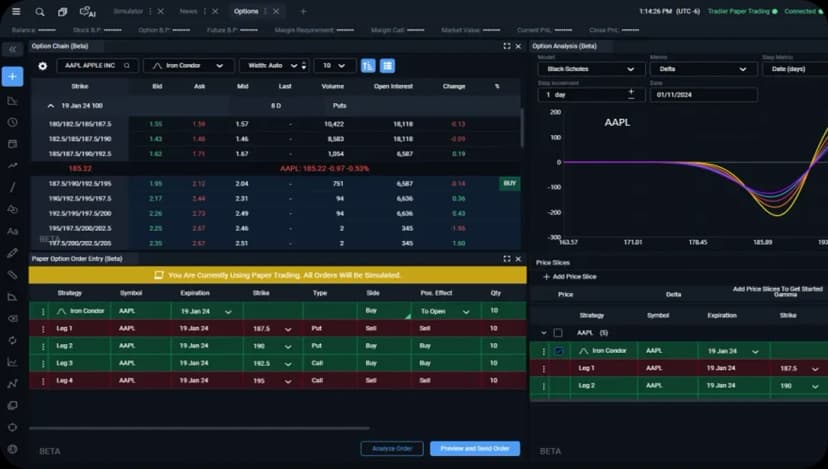The height and width of the screenshot is (469, 828).
Task: Select the Aa text tool in sidebar
Action: 13,231
